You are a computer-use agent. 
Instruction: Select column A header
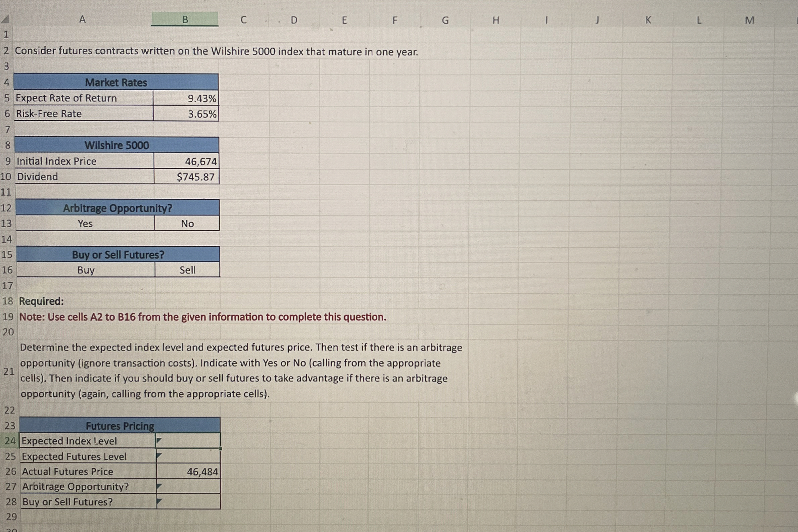pyautogui.click(x=83, y=19)
